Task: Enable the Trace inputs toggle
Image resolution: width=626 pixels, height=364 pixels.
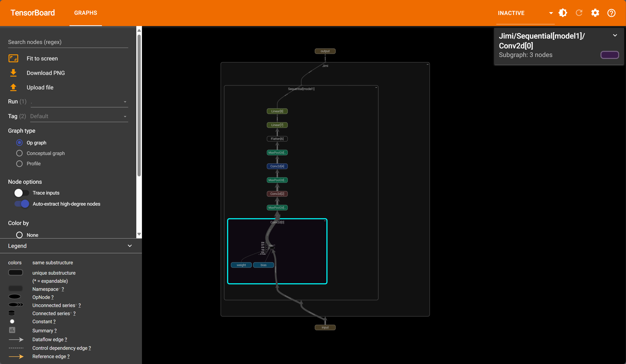Action: pyautogui.click(x=22, y=193)
